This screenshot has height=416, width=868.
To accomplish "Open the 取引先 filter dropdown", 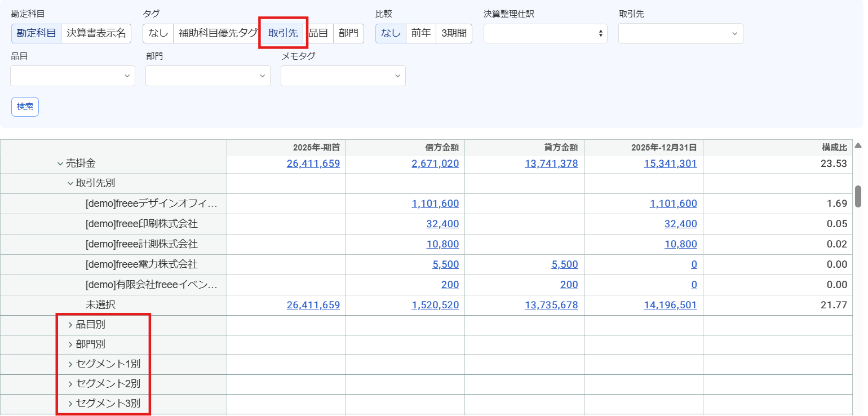I will point(681,33).
